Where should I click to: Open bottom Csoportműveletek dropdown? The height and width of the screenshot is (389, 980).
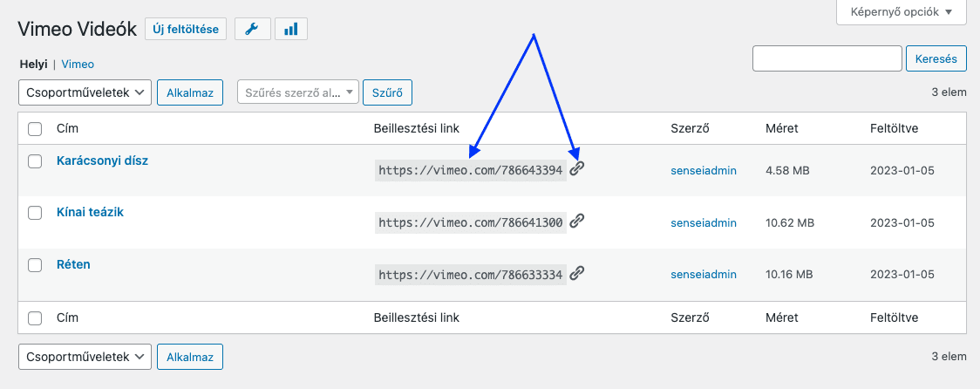(85, 357)
